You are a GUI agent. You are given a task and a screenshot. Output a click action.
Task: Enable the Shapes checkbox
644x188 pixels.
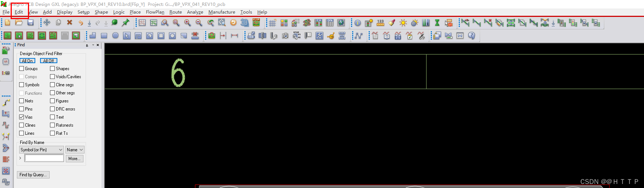click(53, 69)
